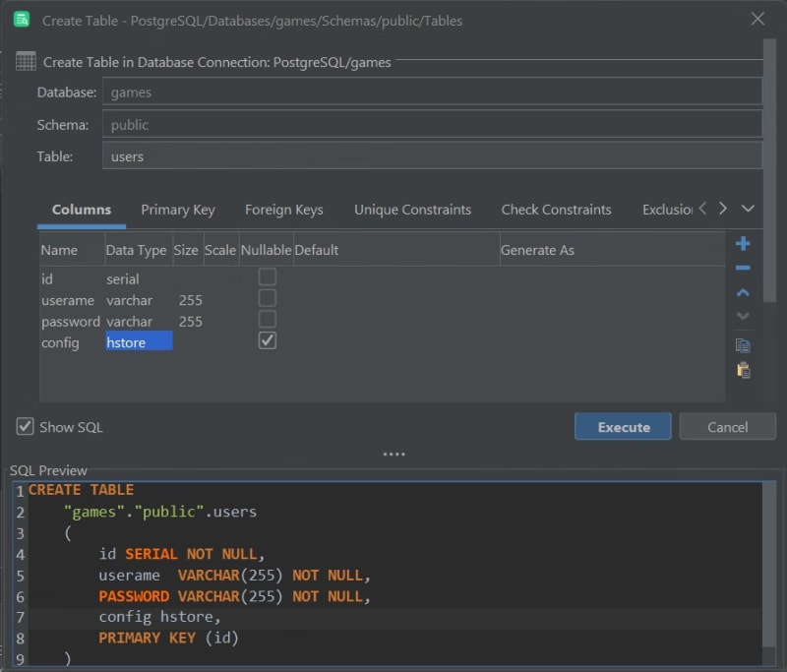Execute the create table statement
The image size is (787, 672).
[623, 427]
